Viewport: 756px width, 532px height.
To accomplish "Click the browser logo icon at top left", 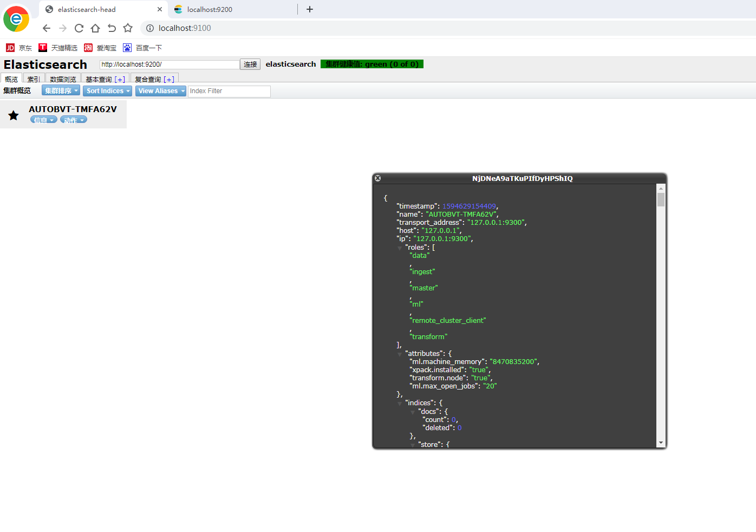I will 16,20.
